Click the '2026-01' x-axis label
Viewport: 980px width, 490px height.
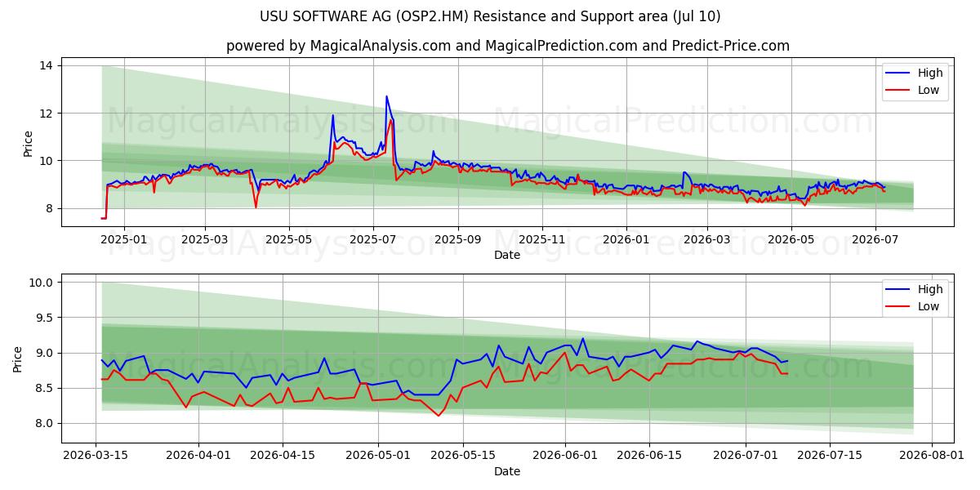626,239
